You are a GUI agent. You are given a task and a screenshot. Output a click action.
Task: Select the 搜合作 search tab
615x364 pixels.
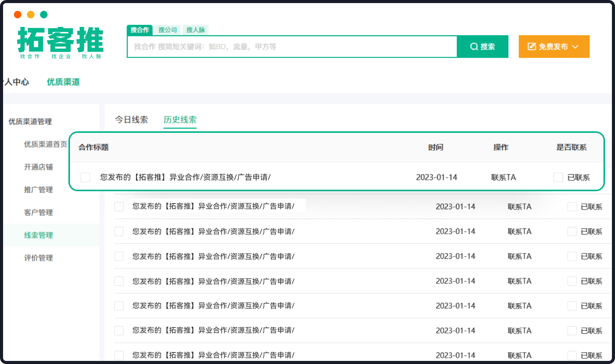140,30
